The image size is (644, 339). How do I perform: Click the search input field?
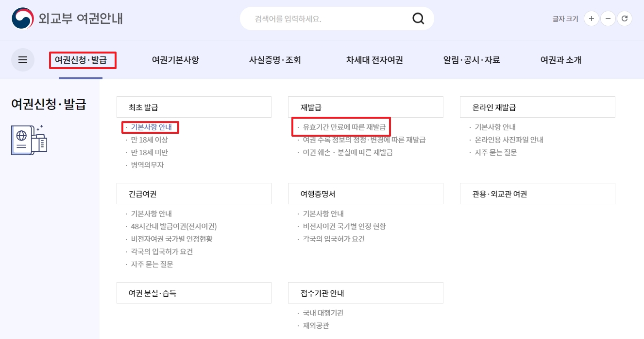point(321,18)
